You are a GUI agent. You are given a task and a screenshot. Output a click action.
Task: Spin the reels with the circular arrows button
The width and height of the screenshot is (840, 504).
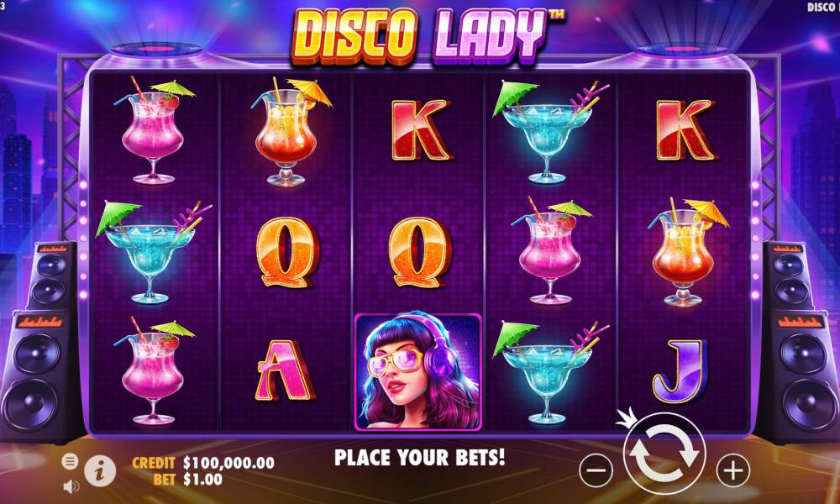pyautogui.click(x=664, y=454)
